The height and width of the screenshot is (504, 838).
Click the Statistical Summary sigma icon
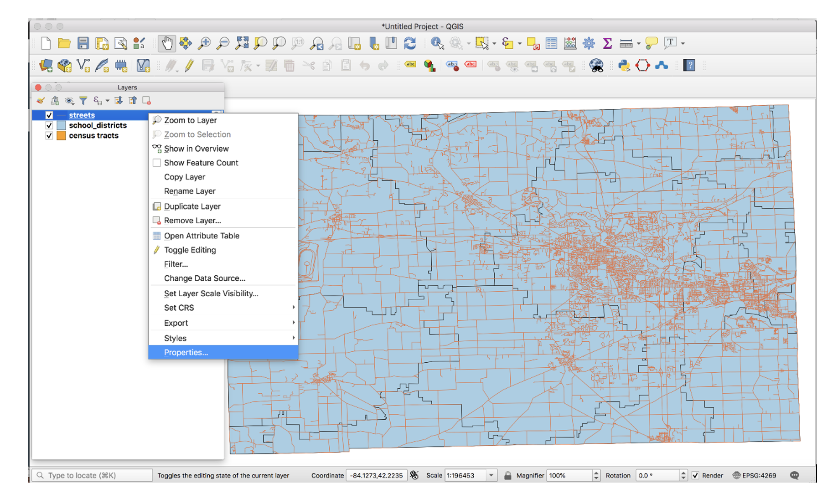pyautogui.click(x=607, y=43)
